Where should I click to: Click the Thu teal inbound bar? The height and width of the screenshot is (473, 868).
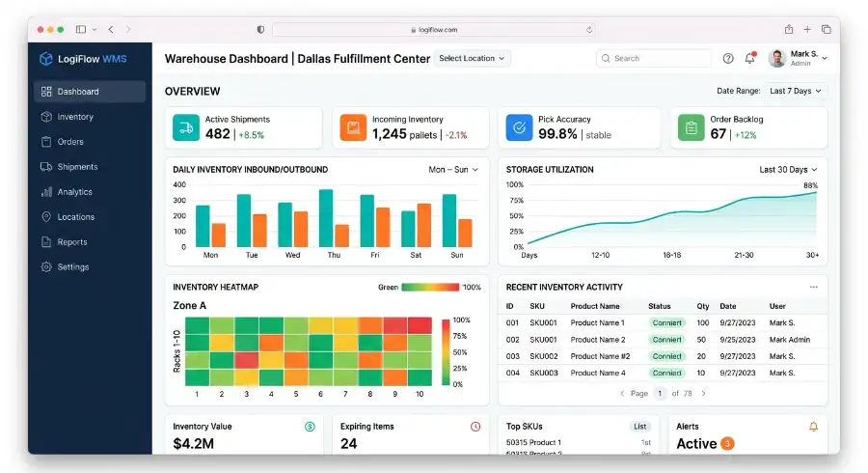(326, 218)
